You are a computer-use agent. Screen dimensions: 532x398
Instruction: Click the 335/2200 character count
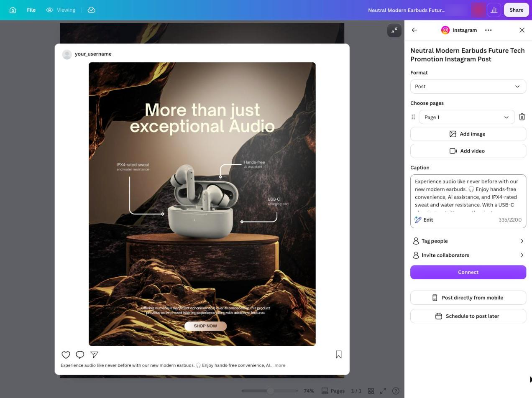click(x=510, y=220)
